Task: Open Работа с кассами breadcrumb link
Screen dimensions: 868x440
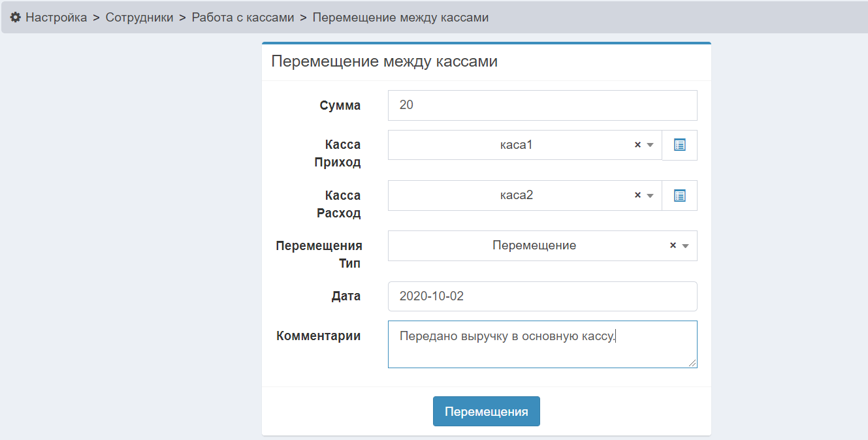Action: [243, 18]
